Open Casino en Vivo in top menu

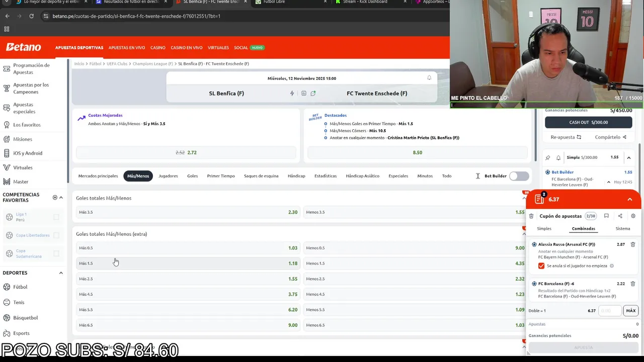click(186, 47)
